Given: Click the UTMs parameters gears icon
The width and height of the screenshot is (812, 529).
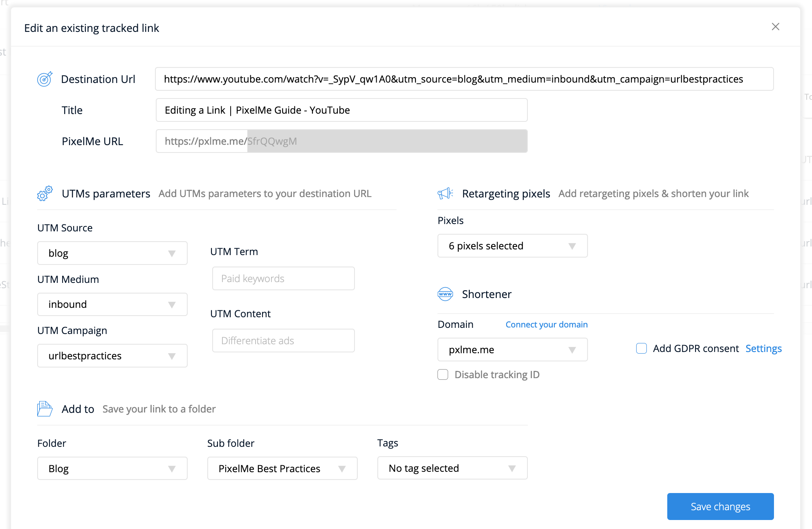Looking at the screenshot, I should pos(45,193).
